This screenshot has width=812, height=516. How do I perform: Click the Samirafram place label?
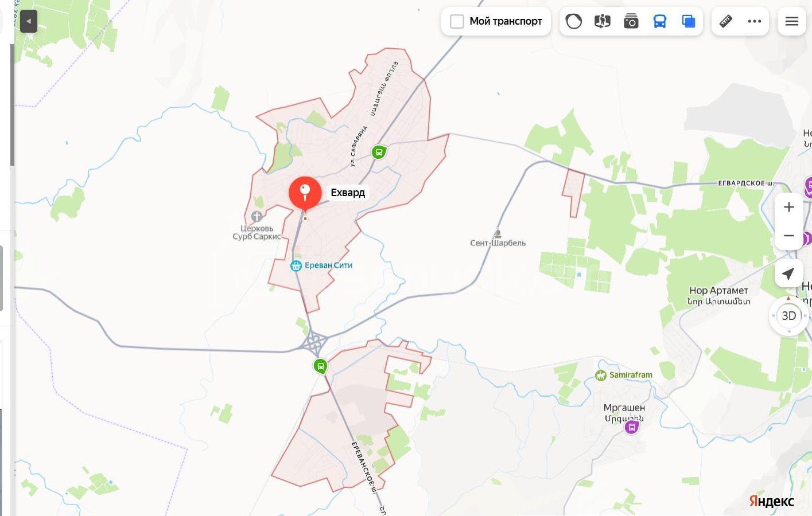[631, 375]
